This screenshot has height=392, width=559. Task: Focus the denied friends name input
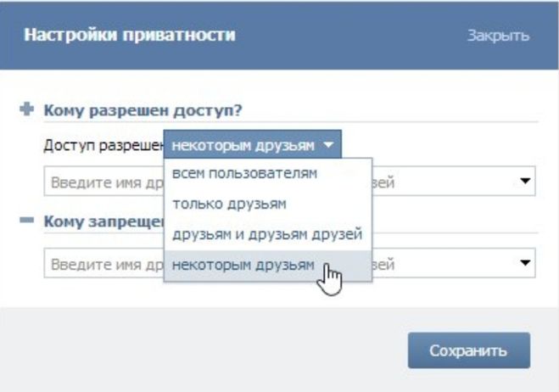coord(102,264)
